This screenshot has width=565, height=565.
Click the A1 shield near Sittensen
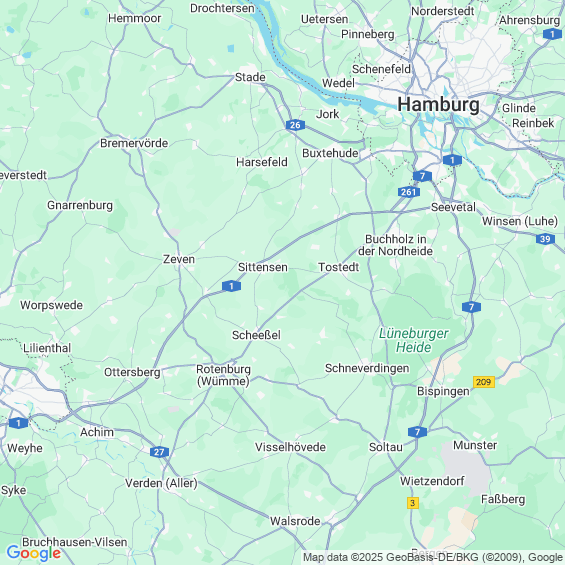pos(231,286)
